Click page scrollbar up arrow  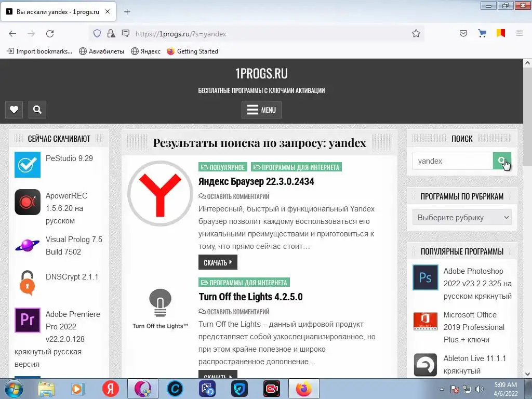[527, 63]
